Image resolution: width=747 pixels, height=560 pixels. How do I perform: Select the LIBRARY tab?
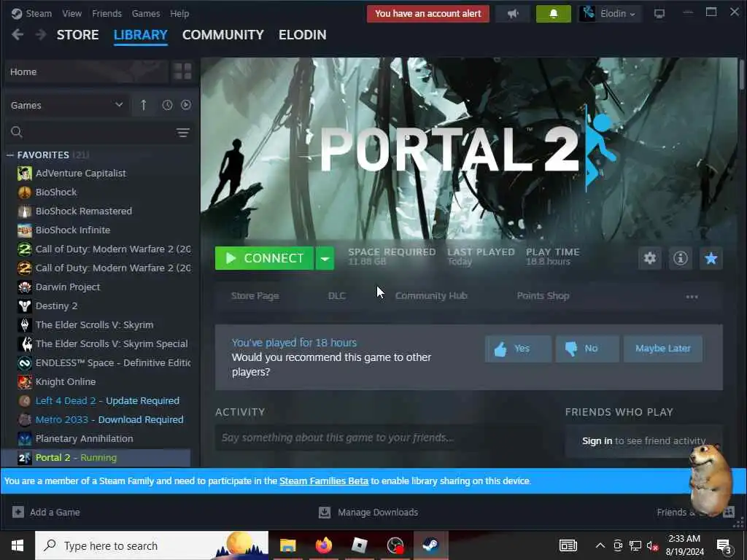tap(141, 35)
